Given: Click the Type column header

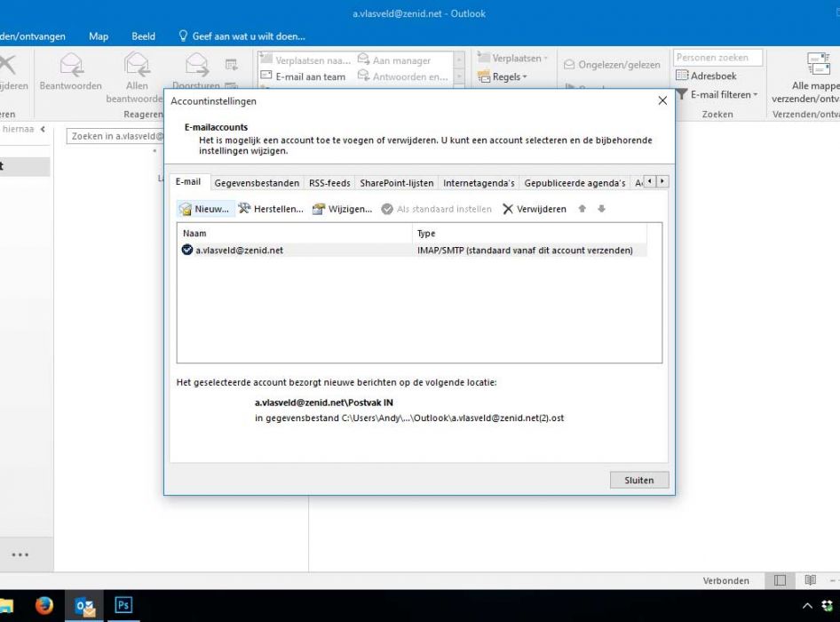Looking at the screenshot, I should [x=529, y=233].
